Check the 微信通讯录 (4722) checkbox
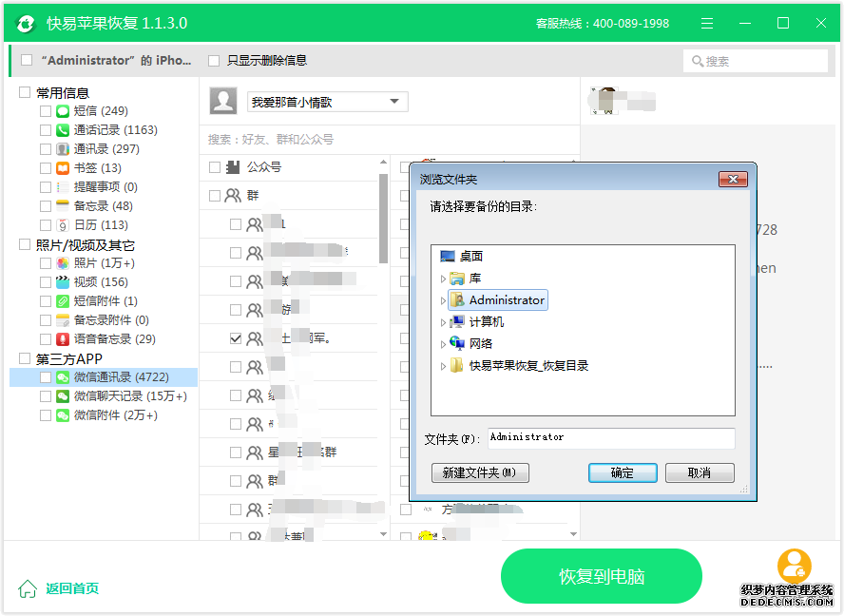The width and height of the screenshot is (844, 616). coord(46,377)
